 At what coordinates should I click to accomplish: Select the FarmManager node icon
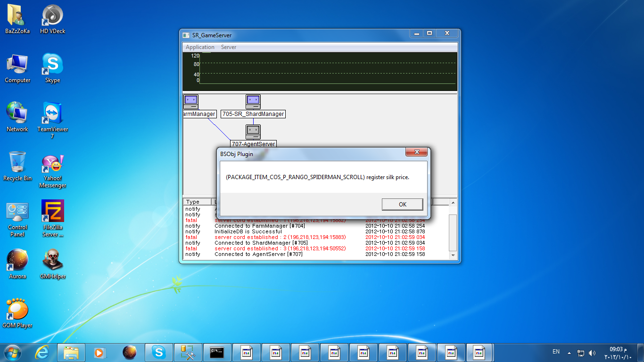pyautogui.click(x=191, y=102)
